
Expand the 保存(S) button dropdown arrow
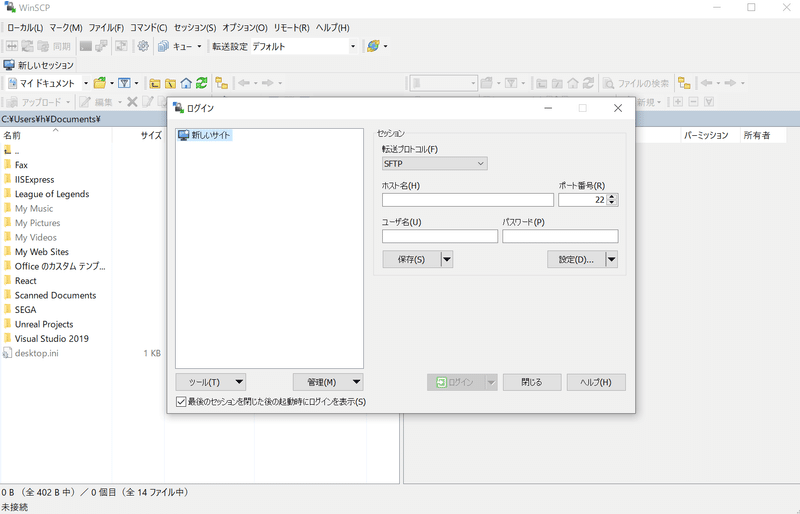[x=446, y=259]
